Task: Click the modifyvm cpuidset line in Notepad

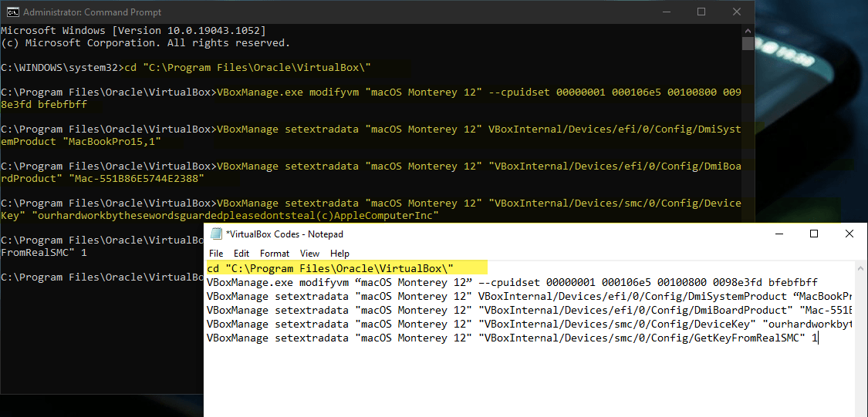Action: [x=512, y=282]
